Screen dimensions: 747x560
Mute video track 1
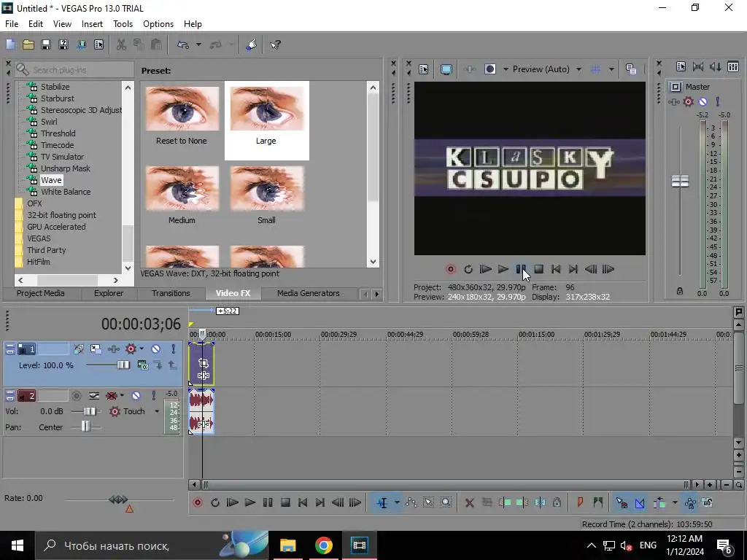pyautogui.click(x=156, y=349)
